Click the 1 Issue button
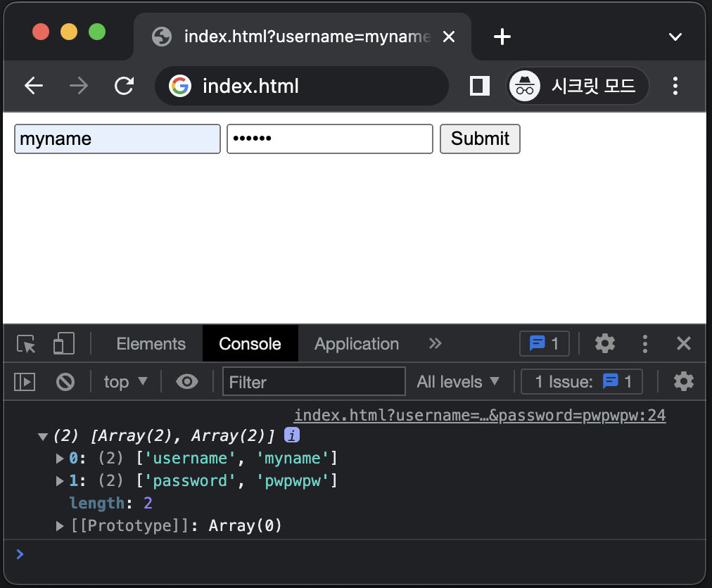Image resolution: width=712 pixels, height=588 pixels. 582,382
